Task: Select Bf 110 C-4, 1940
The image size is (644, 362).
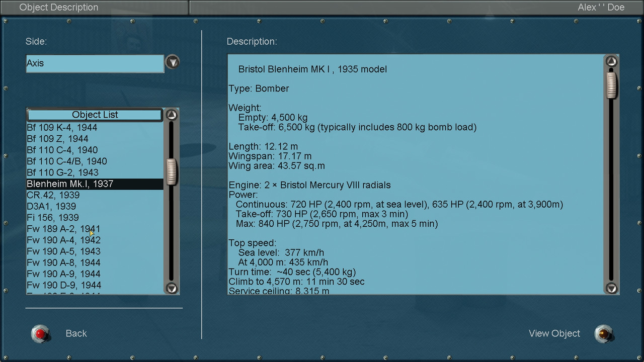Action: pos(95,150)
